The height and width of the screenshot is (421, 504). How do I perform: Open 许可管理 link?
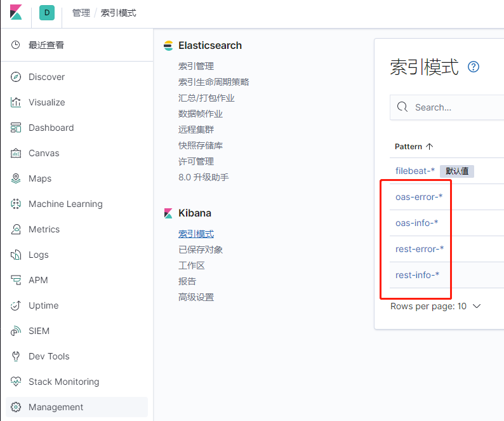196,161
